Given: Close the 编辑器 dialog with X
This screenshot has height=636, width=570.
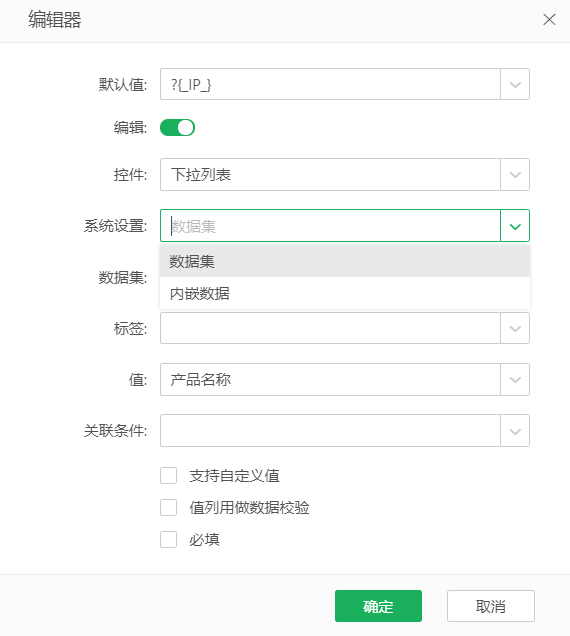Looking at the screenshot, I should (549, 19).
